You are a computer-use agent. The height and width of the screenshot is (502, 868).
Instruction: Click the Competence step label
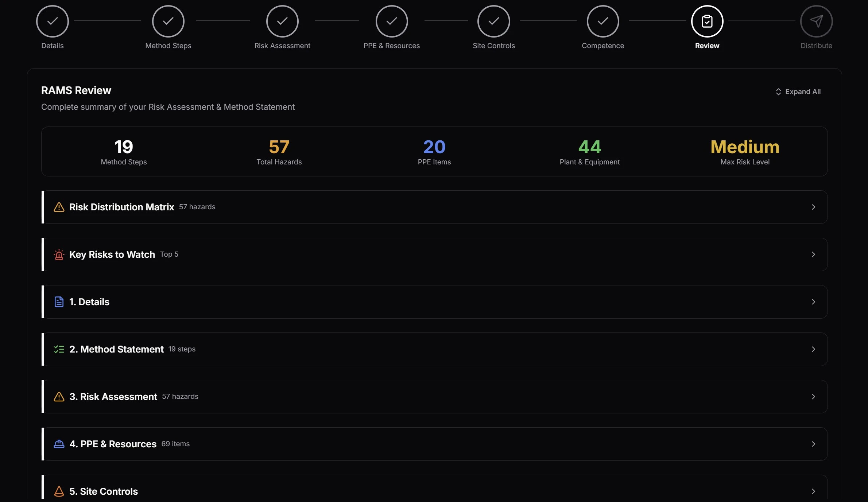(x=602, y=46)
